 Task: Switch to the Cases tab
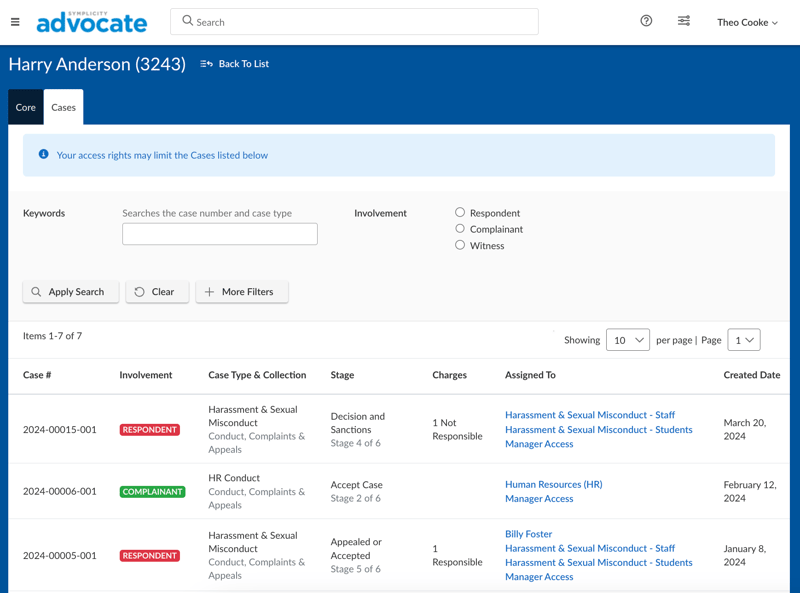coord(63,106)
